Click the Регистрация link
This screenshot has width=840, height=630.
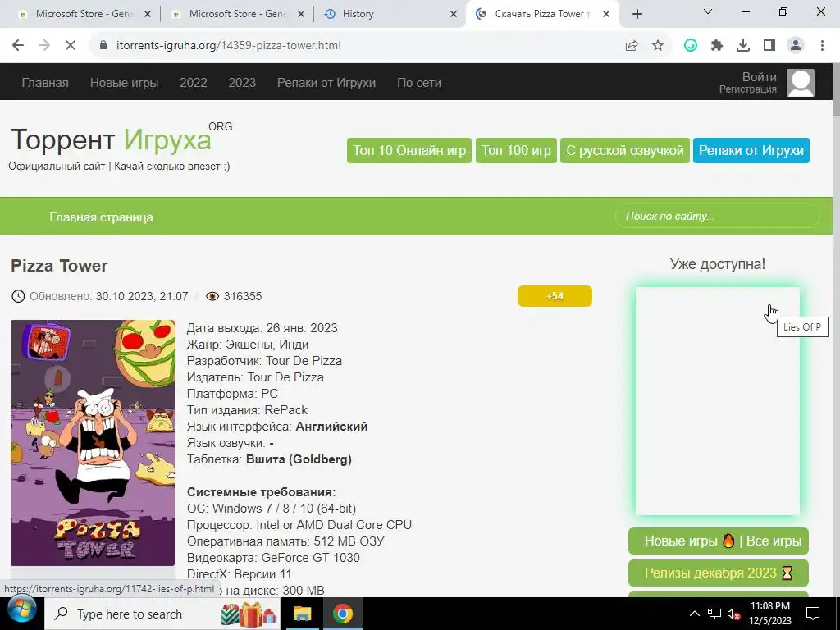[748, 89]
